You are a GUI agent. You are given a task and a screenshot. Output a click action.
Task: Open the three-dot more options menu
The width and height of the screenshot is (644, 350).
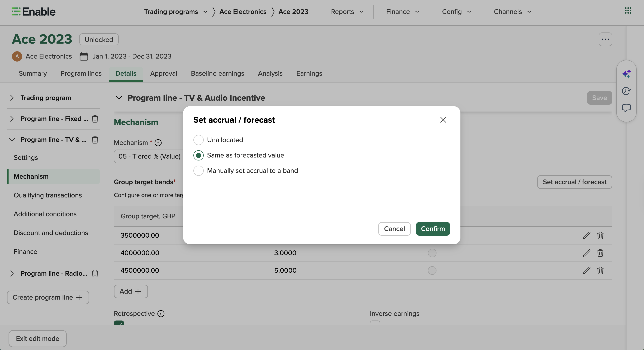click(x=605, y=39)
